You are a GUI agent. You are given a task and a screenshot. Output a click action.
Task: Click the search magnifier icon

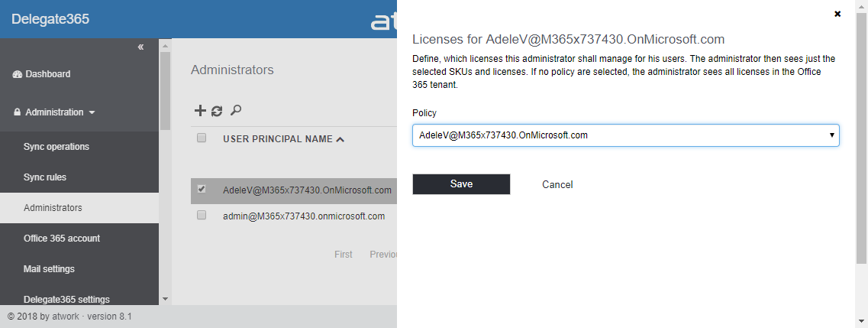[x=236, y=111]
